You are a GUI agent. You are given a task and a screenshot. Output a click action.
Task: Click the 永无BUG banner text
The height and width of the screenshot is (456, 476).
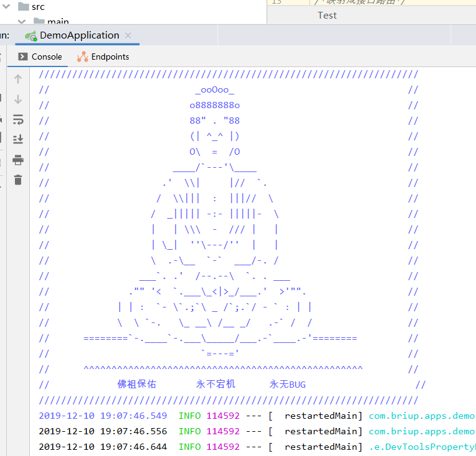pyautogui.click(x=288, y=385)
